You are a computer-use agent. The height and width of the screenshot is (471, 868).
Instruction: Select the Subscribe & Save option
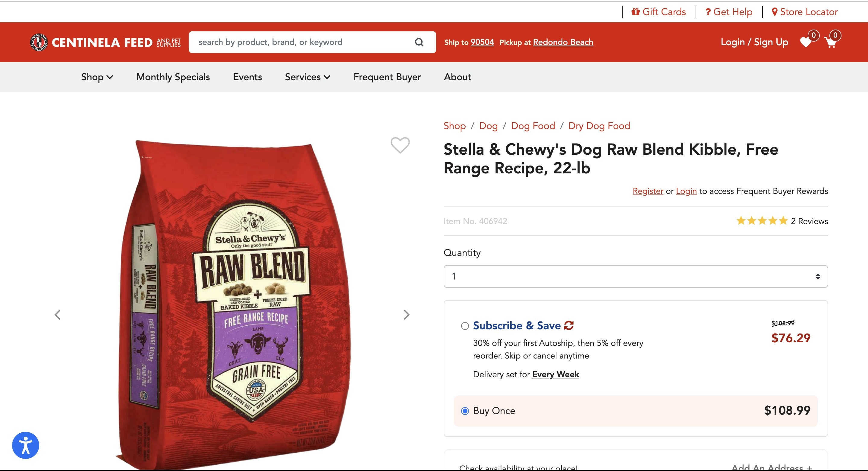(465, 326)
